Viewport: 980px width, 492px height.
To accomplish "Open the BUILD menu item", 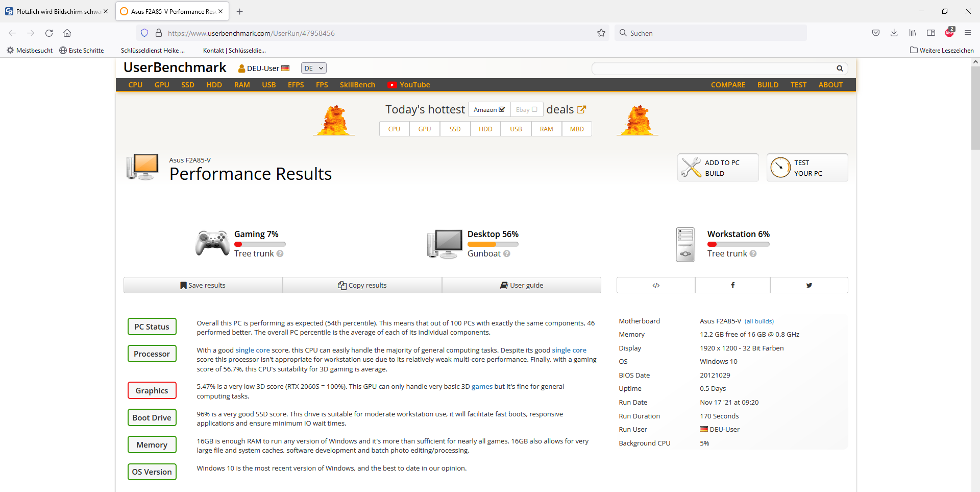I will click(768, 85).
